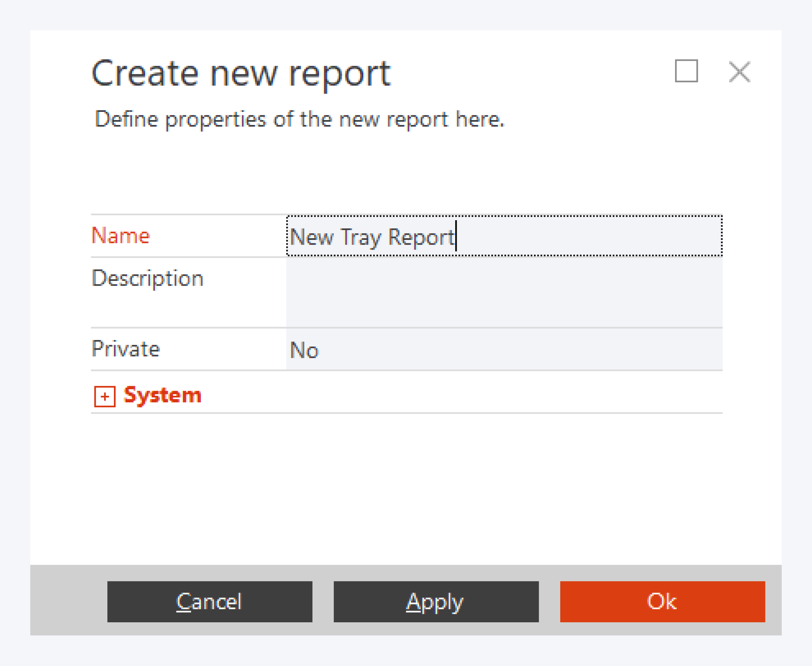Focus the Description text area
812x666 pixels.
(504, 292)
